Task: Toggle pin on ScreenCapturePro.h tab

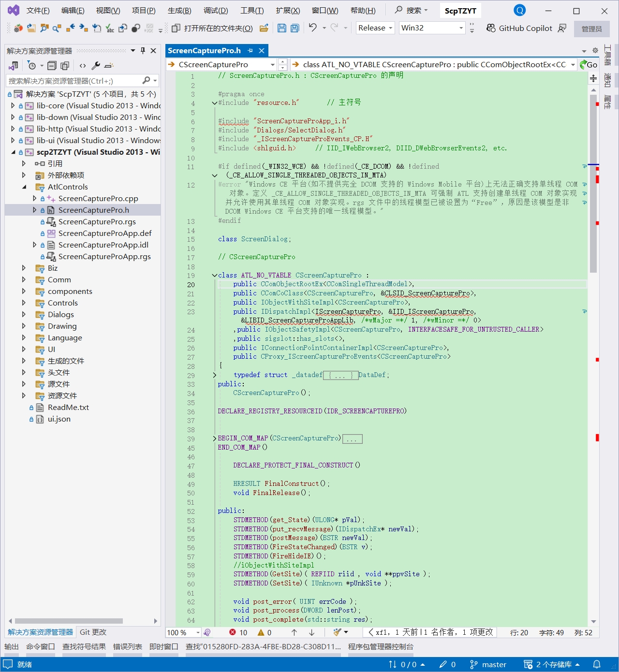Action: tap(250, 51)
